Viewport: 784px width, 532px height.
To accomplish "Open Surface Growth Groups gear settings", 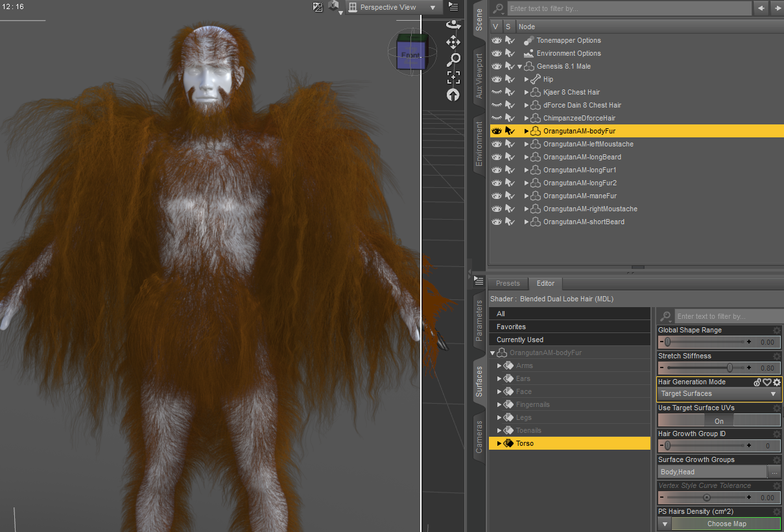I will 776,460.
